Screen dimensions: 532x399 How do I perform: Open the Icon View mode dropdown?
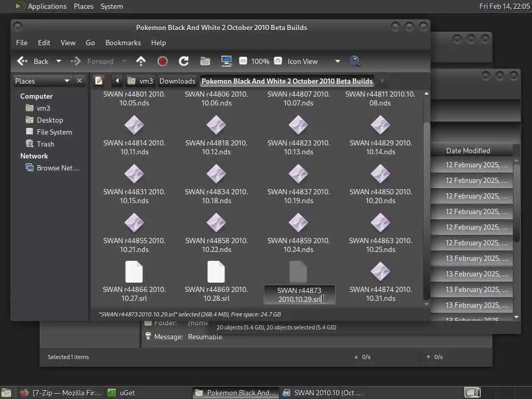(x=313, y=61)
